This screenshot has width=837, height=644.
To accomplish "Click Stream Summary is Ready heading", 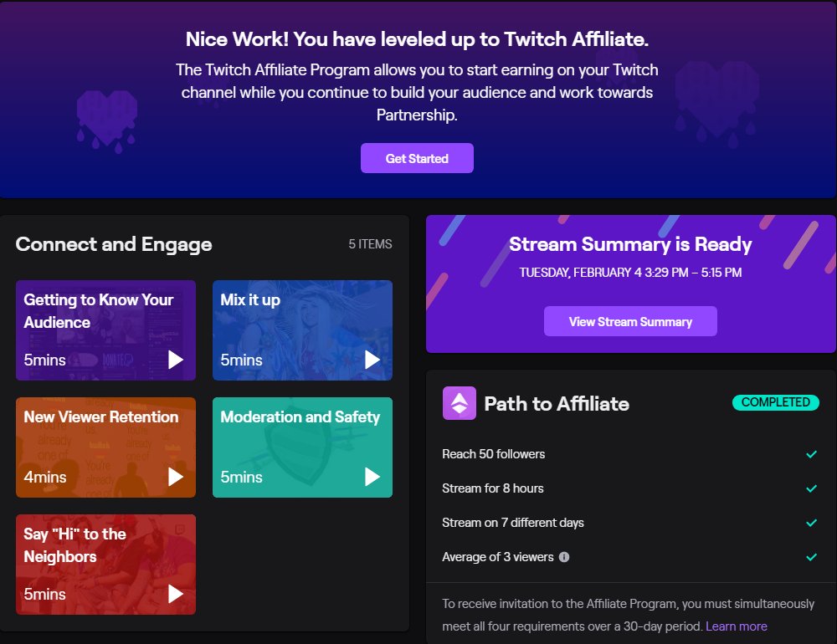I will click(x=630, y=244).
